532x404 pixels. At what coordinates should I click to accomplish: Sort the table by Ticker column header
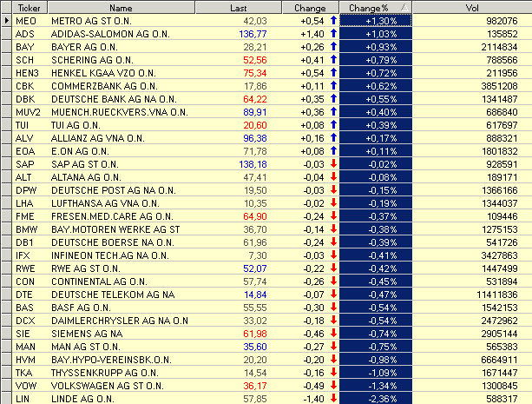point(30,8)
